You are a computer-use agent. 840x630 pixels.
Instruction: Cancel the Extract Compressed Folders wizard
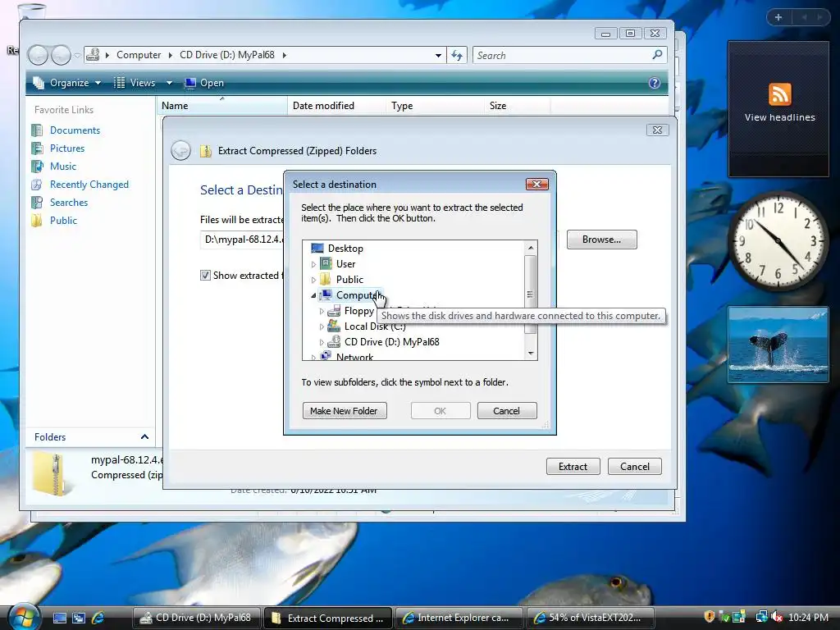click(x=634, y=467)
